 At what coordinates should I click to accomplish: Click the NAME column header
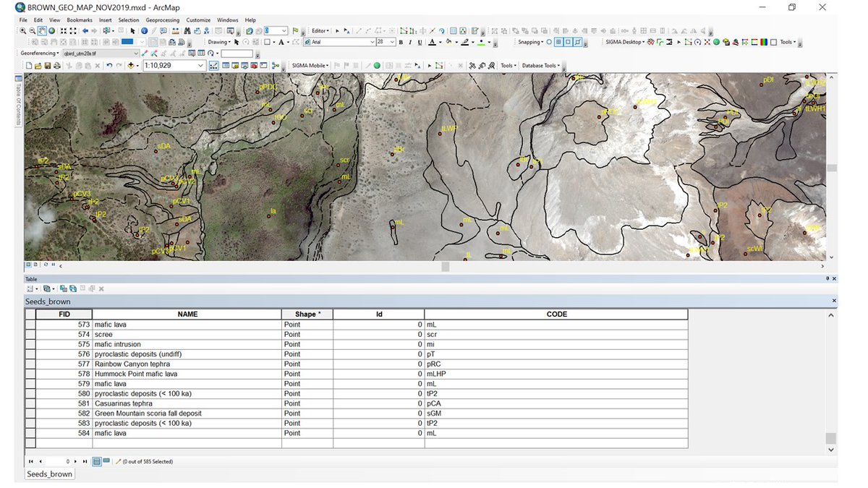[x=187, y=314]
